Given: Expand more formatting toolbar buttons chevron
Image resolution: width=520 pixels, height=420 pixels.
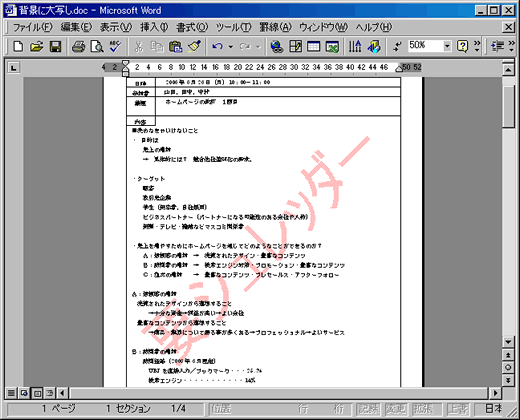Looking at the screenshot, I should 511,46.
